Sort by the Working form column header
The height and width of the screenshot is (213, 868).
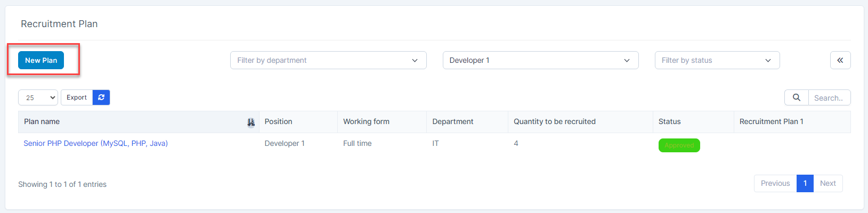click(x=366, y=121)
